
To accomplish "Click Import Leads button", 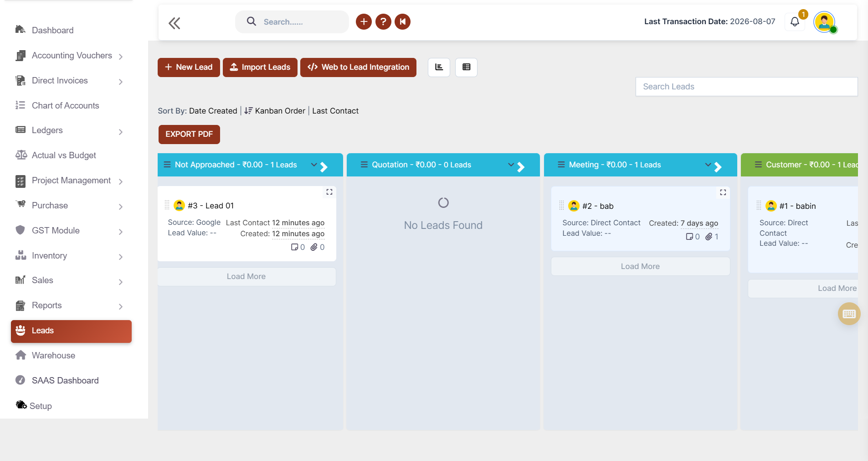I will [x=260, y=67].
